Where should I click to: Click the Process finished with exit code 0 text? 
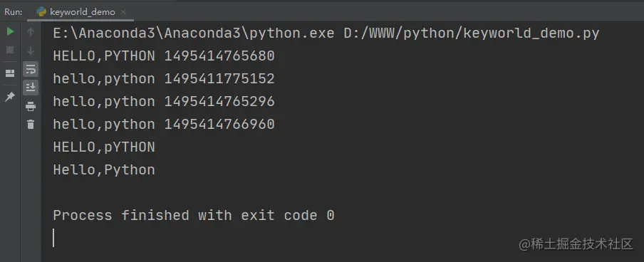[194, 215]
